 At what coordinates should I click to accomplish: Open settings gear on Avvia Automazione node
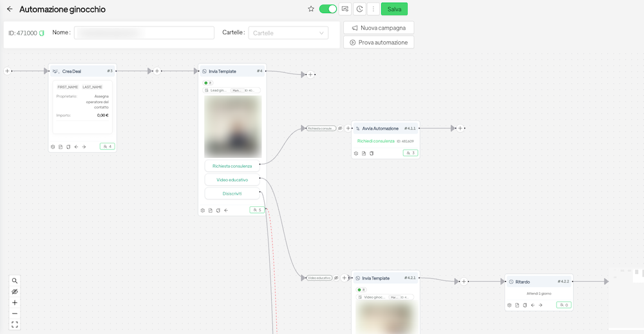[x=356, y=153]
